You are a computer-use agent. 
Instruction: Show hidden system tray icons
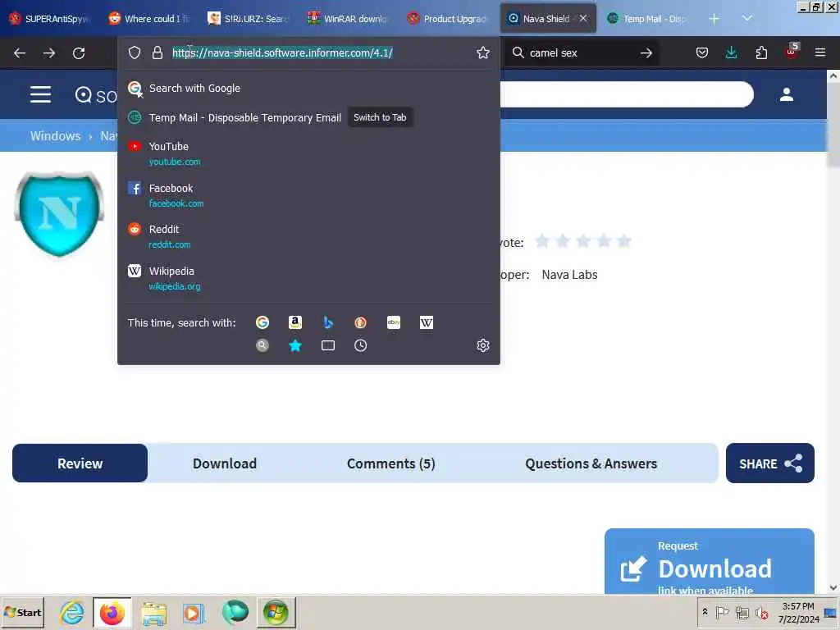click(705, 612)
